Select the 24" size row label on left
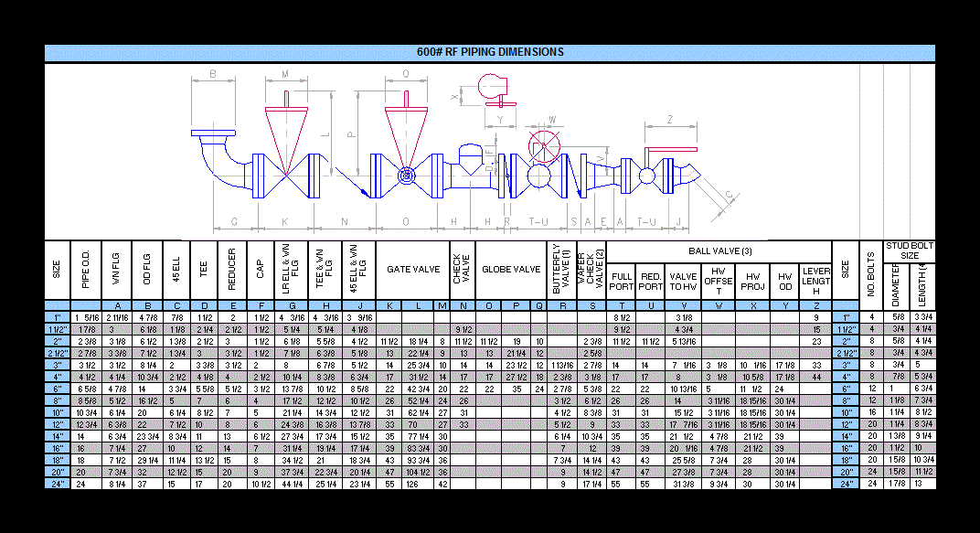 [x=56, y=484]
